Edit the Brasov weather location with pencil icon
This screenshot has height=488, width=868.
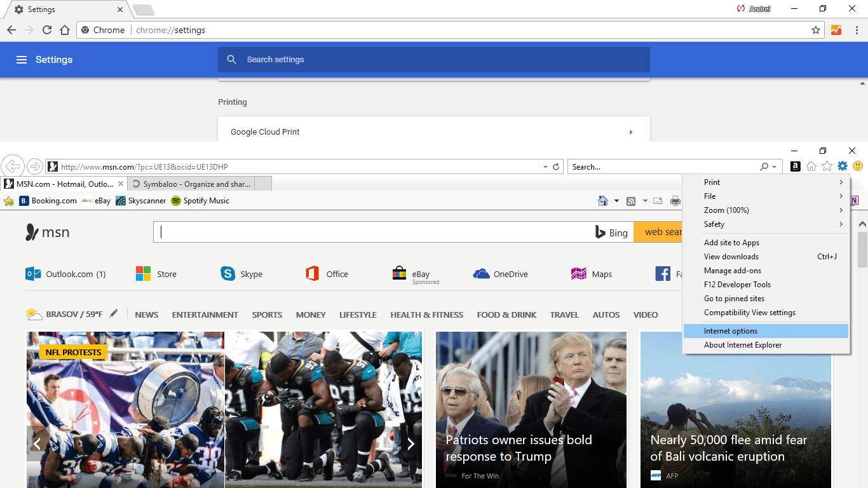click(114, 313)
